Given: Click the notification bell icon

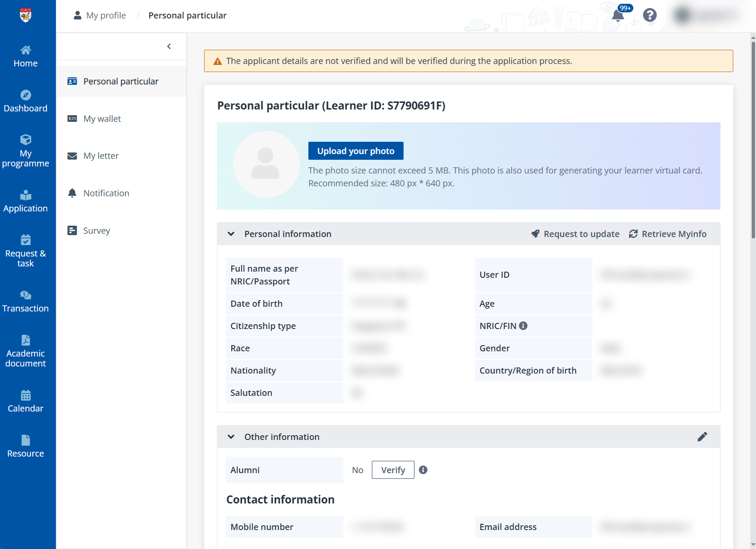Looking at the screenshot, I should point(618,16).
